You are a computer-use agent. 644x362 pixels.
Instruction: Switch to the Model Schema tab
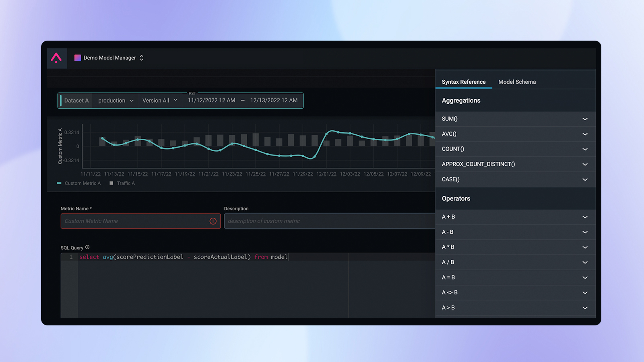517,82
